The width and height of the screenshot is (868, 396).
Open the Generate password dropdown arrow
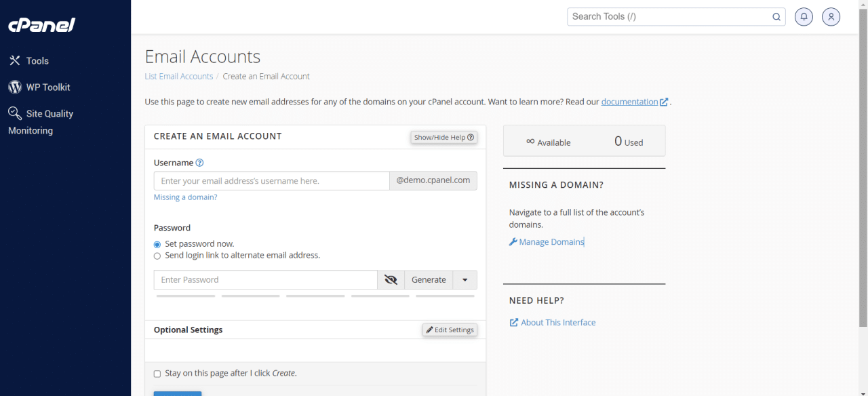(465, 279)
